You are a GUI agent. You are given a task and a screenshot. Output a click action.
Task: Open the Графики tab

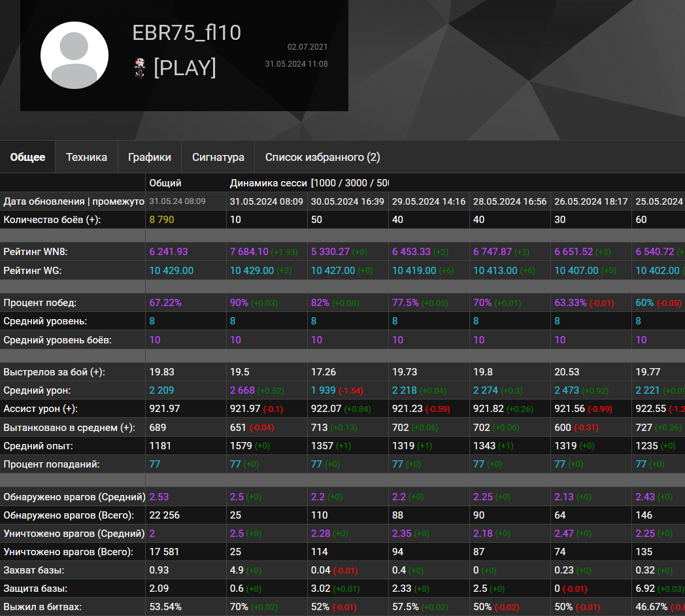150,157
